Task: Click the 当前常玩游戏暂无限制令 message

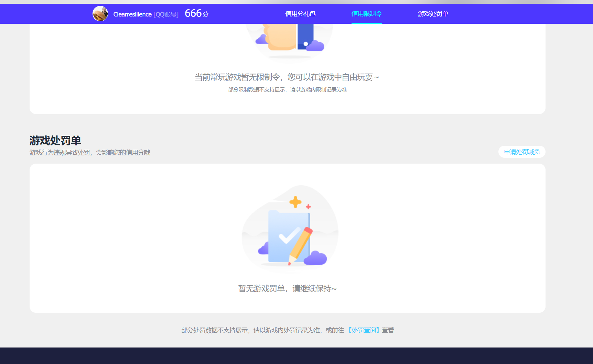Action: [x=287, y=77]
